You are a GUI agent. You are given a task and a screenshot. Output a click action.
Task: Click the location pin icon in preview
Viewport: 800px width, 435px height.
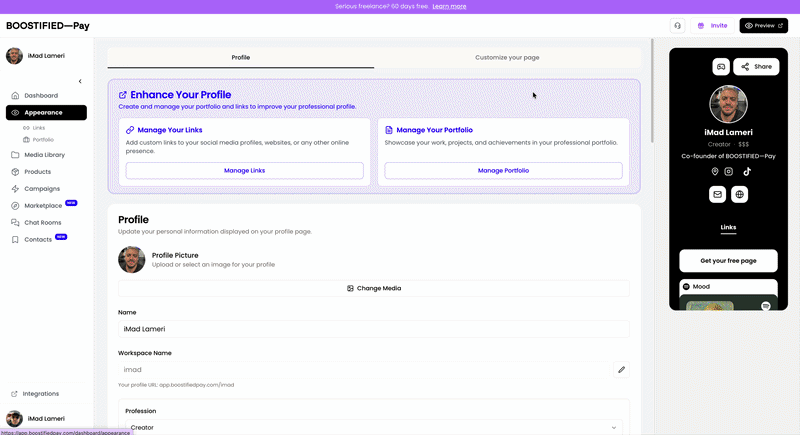point(715,172)
